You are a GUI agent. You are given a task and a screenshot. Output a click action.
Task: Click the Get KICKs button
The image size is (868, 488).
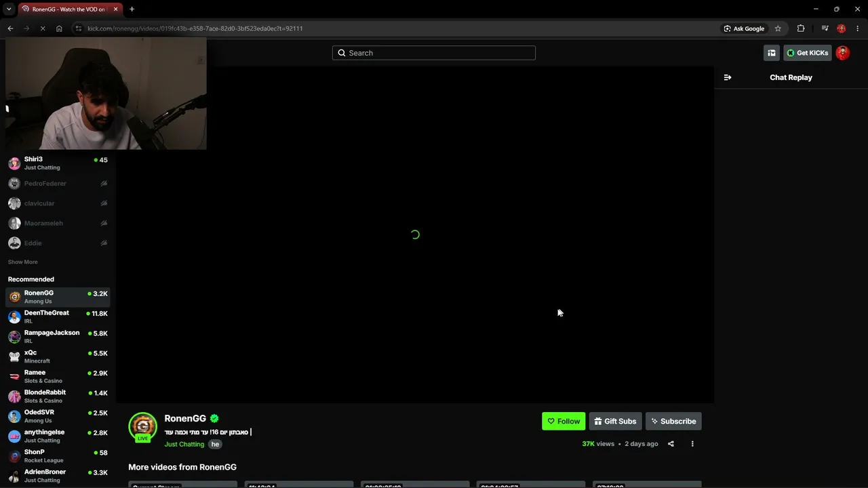click(807, 53)
